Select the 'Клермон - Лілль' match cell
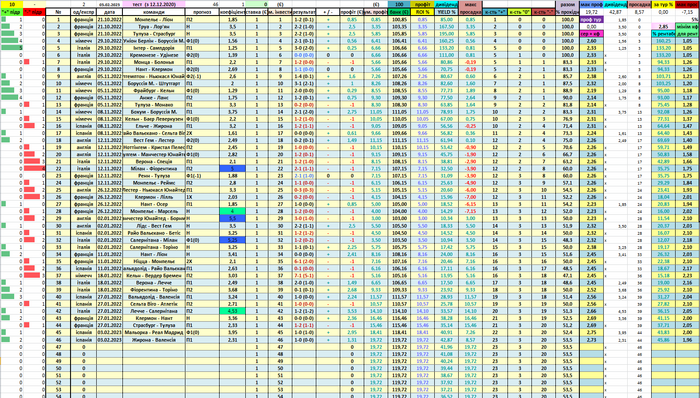700x398 pixels. click(154, 197)
